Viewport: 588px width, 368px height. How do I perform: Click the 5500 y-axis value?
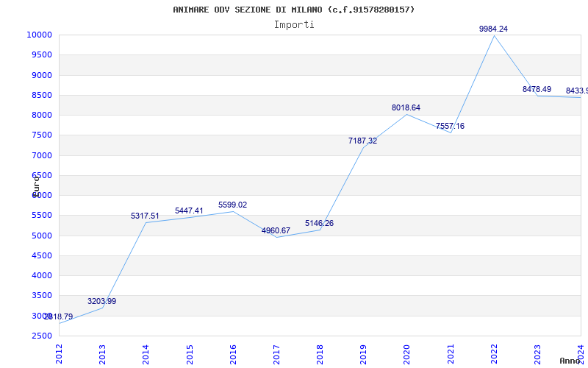[x=41, y=216]
